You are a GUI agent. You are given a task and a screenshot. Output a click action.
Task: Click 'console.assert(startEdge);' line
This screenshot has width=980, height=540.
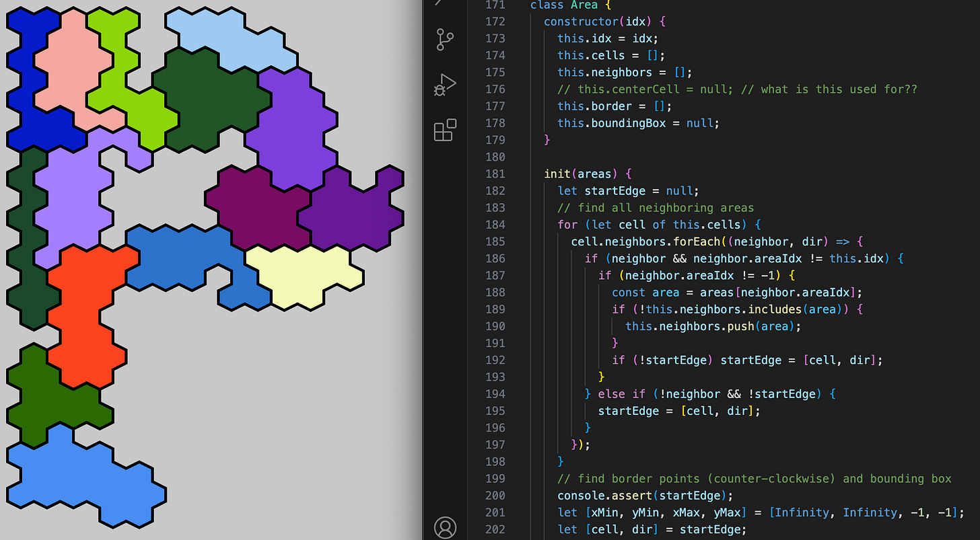point(645,495)
